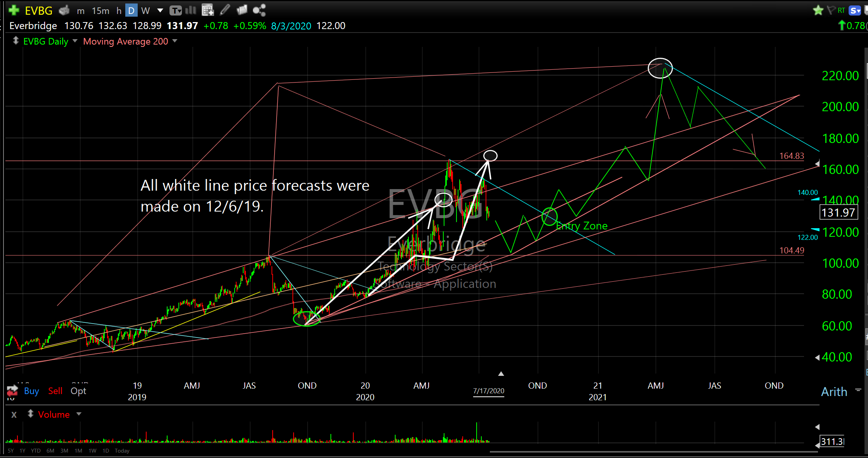This screenshot has height=458, width=868.
Task: Open the Moving Average 200 dropdown
Action: coord(175,41)
